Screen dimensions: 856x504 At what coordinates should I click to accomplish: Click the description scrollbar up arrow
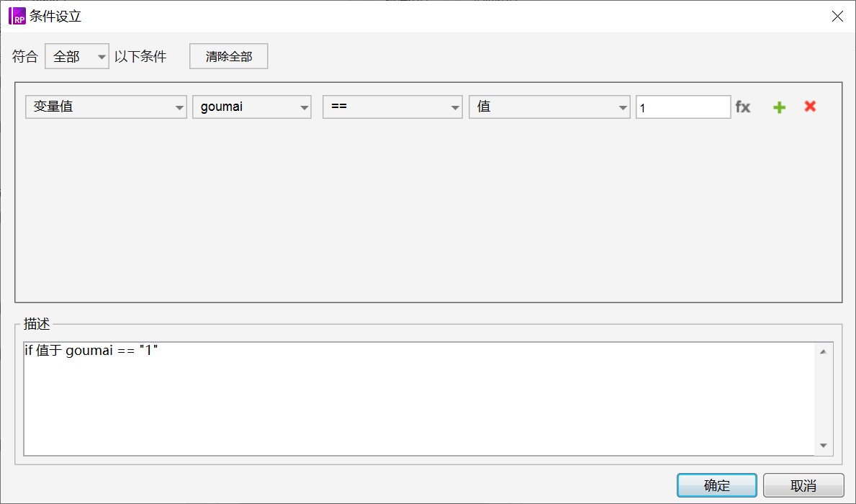(824, 351)
